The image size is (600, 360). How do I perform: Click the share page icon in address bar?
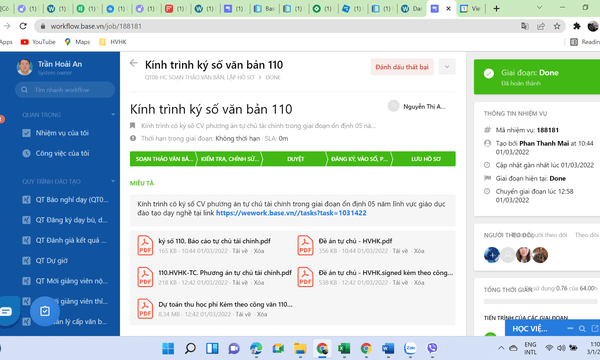click(541, 26)
